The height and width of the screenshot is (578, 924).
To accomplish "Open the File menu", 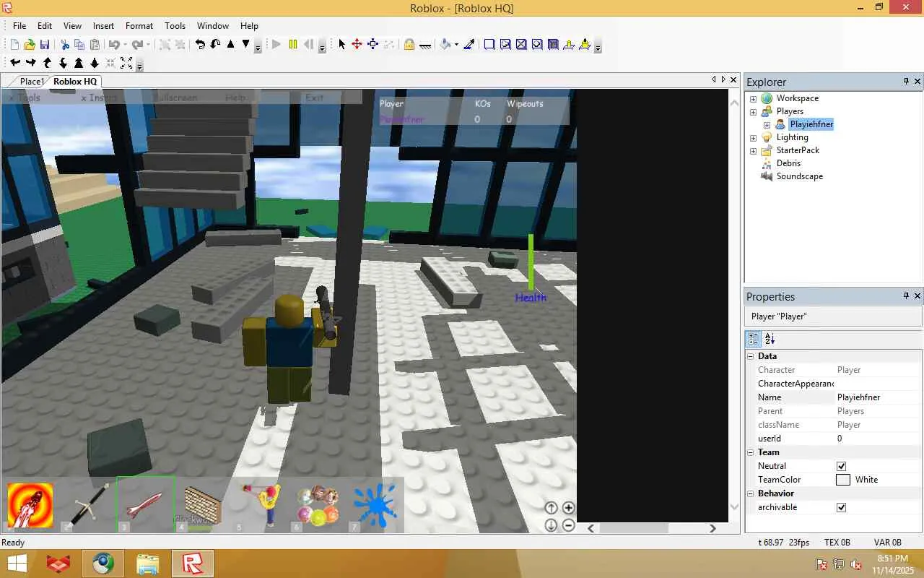I will click(x=19, y=25).
